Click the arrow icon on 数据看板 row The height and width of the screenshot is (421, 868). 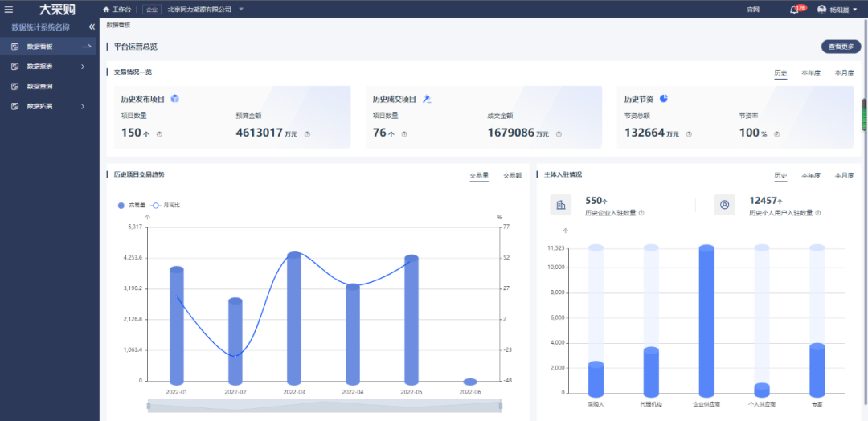tap(87, 47)
